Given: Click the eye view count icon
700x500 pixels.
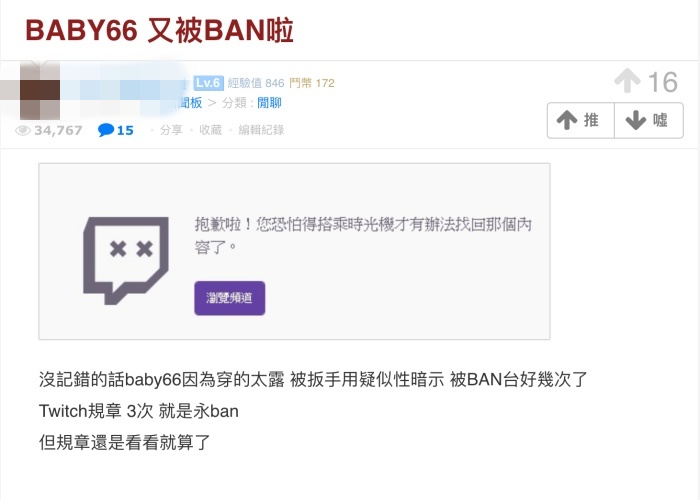Looking at the screenshot, I should 23,130.
